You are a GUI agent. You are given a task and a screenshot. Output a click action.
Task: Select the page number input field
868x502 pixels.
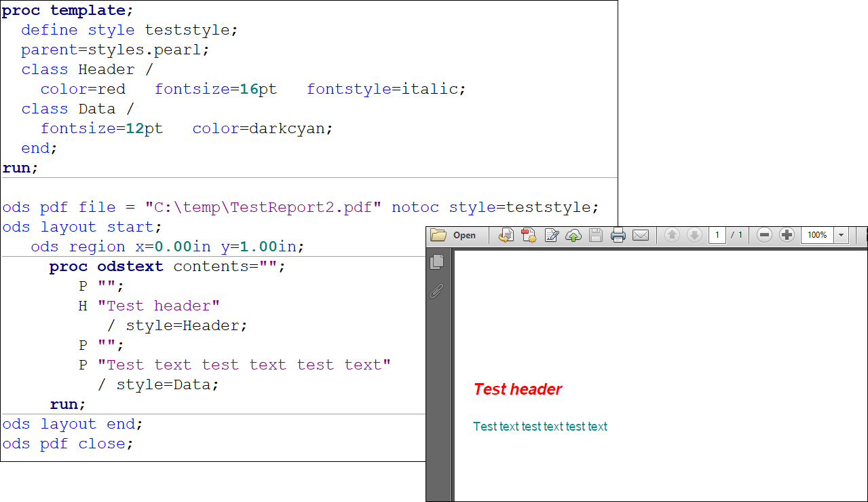tap(717, 235)
